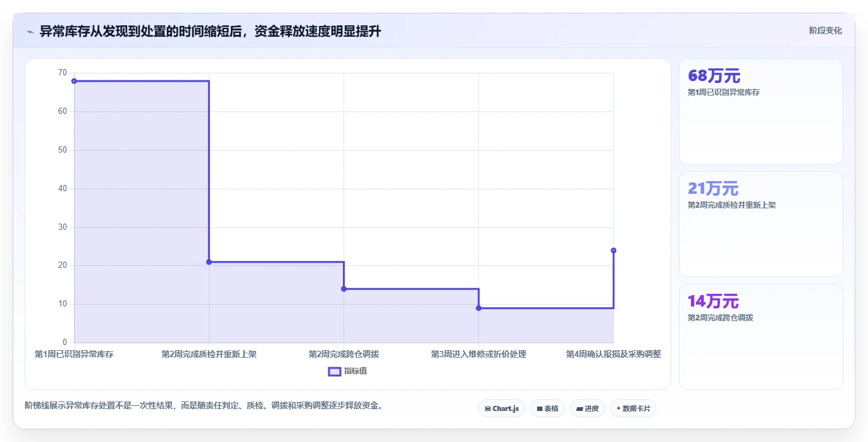Click the data point at value 68

[x=74, y=81]
